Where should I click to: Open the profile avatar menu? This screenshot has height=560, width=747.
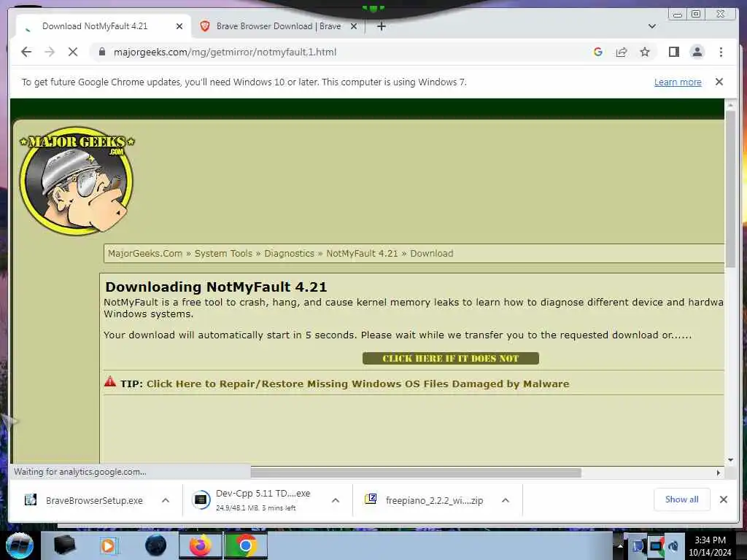[697, 52]
